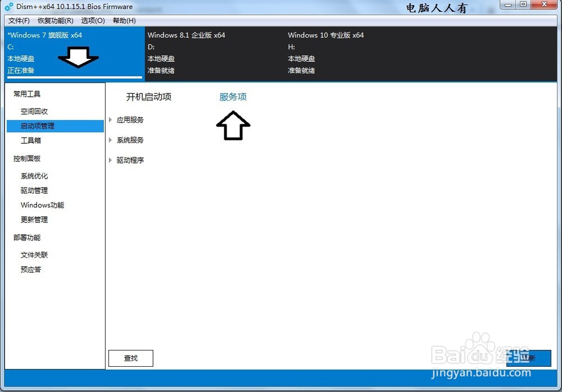Click the Dism++ gear icon in title bar
Image resolution: width=562 pixels, height=392 pixels.
[x=9, y=6]
